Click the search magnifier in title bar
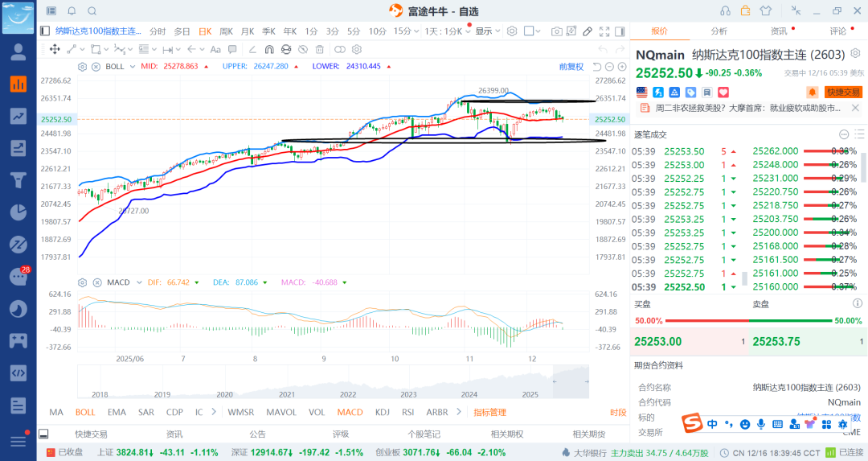868x461 pixels. 92,11
